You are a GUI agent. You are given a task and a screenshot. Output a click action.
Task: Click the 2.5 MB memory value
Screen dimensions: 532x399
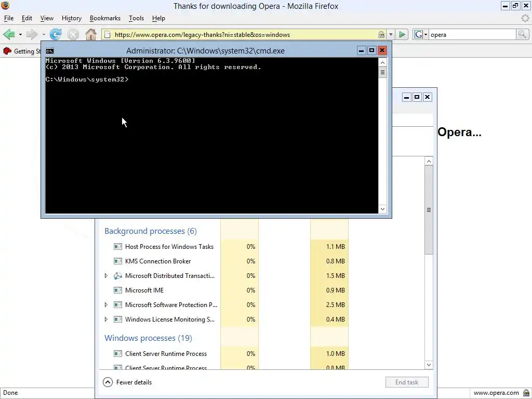(x=335, y=305)
